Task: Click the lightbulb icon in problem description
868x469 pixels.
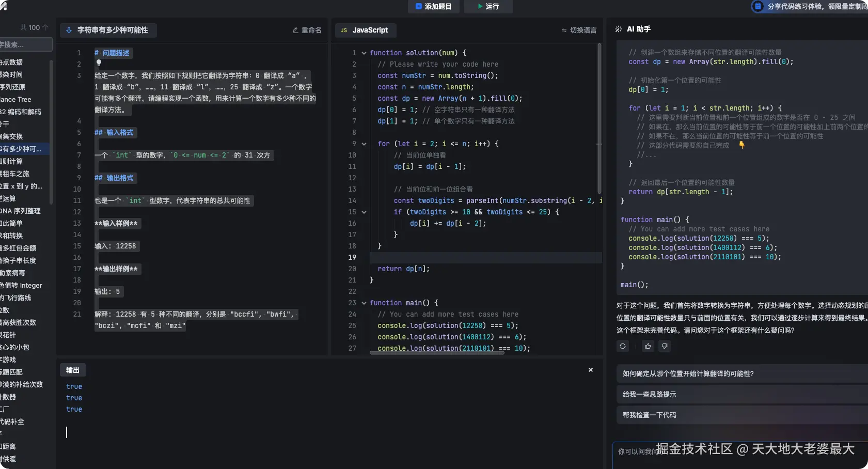Action: click(x=99, y=63)
